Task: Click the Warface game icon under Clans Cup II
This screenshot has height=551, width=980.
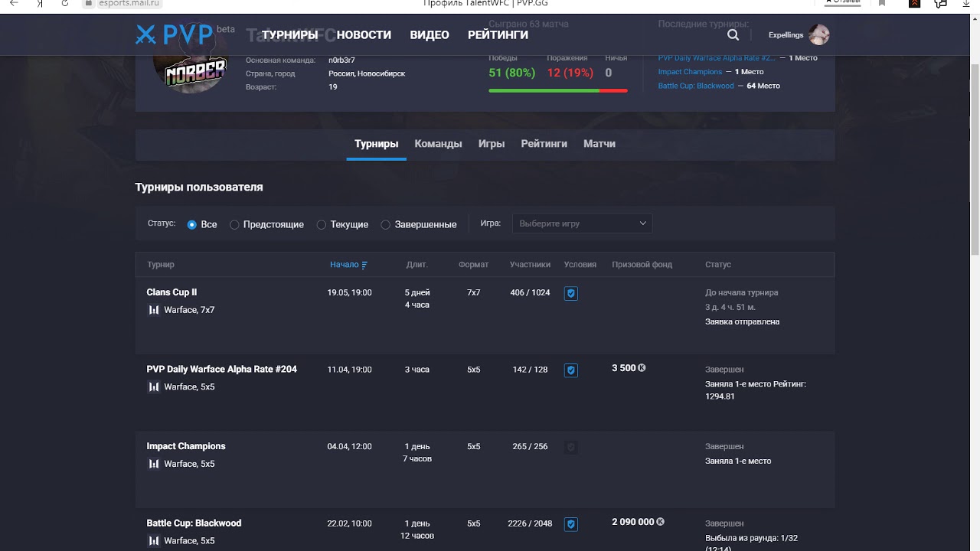Action: 154,310
